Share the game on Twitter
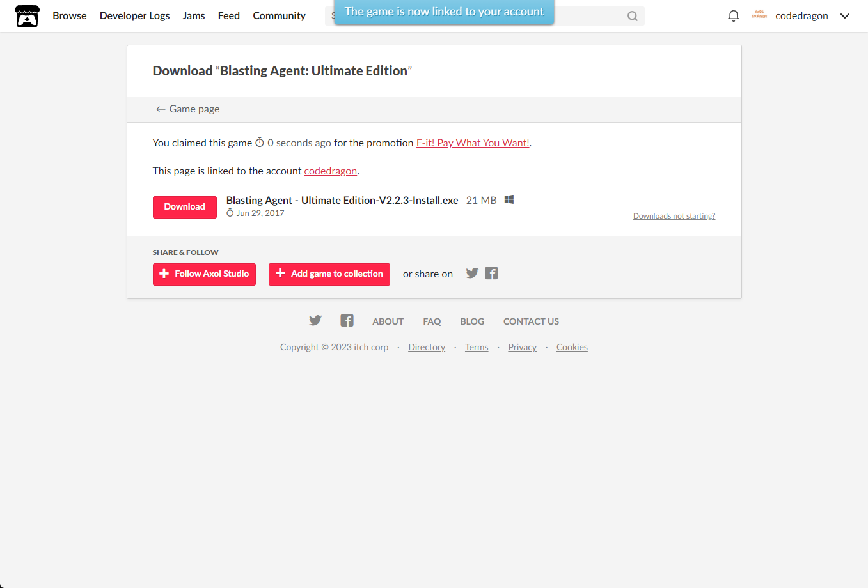This screenshot has height=588, width=868. coord(472,274)
